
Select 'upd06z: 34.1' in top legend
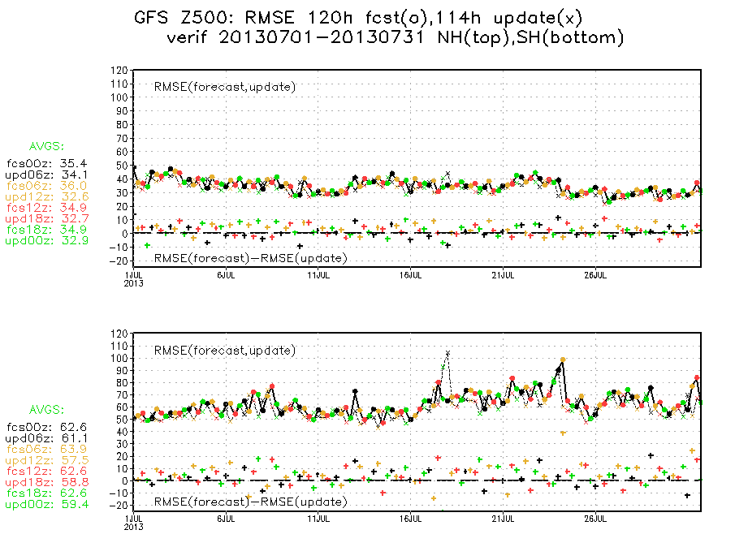[47, 174]
